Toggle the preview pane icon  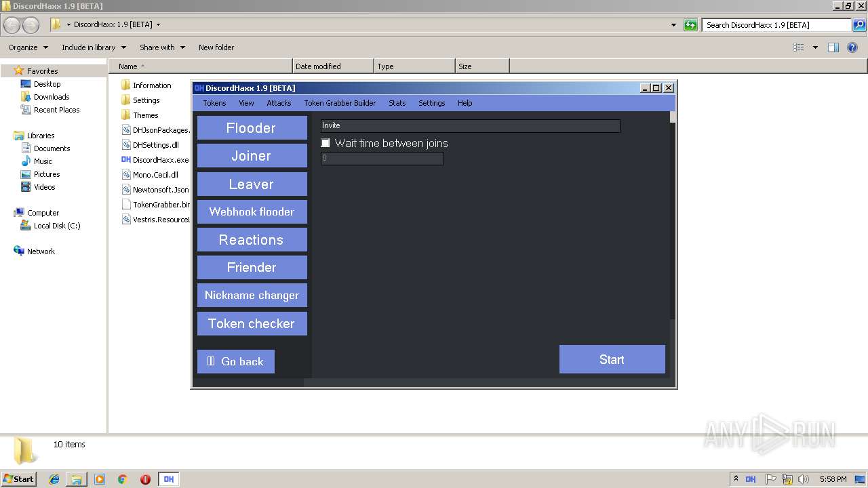point(833,47)
